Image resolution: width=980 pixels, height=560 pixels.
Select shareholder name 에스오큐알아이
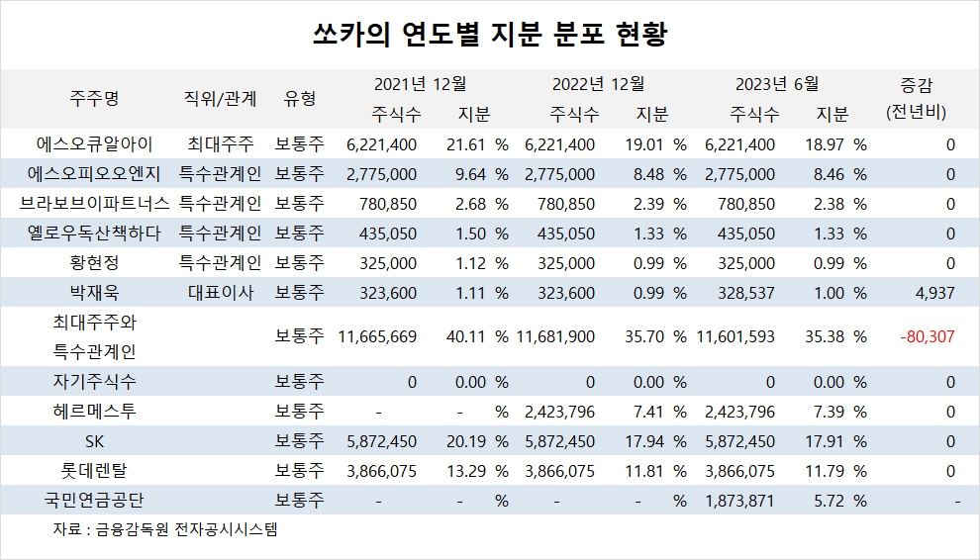(x=94, y=144)
